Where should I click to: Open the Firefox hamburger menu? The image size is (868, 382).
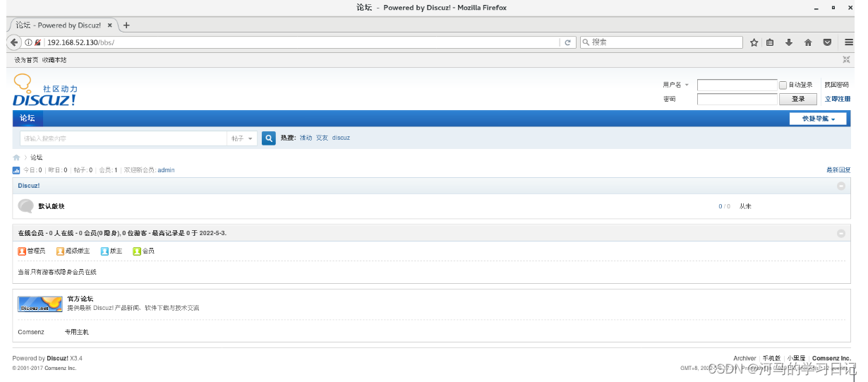[x=849, y=42]
